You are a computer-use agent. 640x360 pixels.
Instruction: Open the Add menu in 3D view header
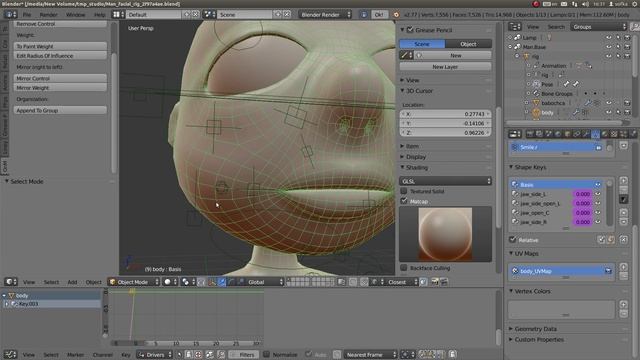tap(72, 282)
